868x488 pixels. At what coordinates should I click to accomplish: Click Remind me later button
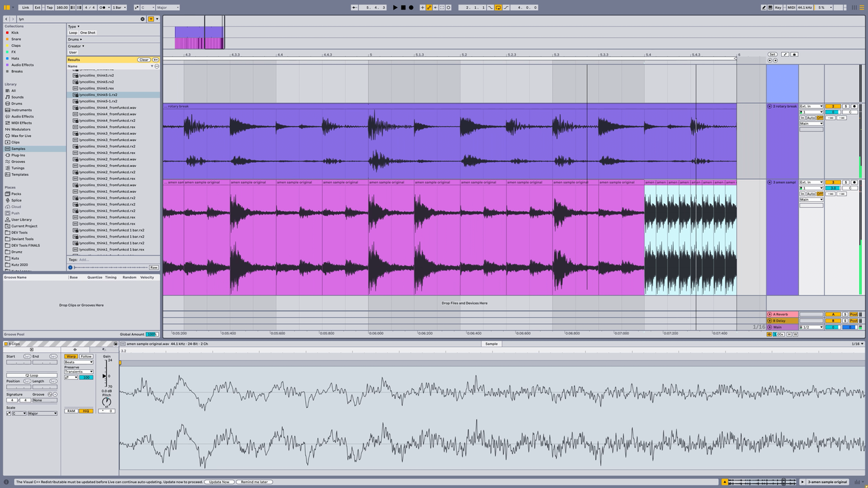click(255, 482)
